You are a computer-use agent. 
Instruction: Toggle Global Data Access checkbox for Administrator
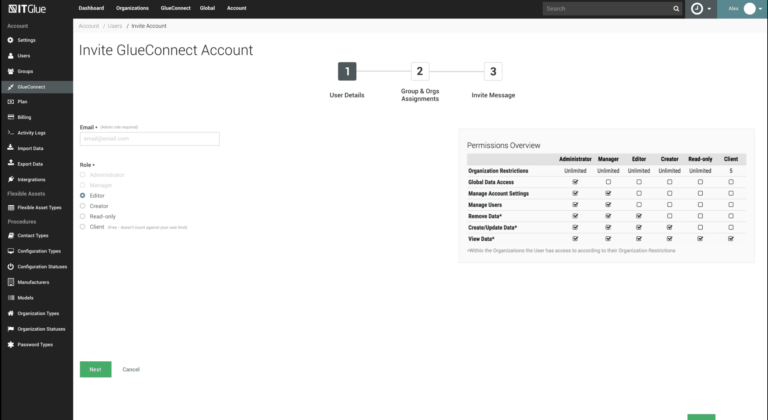pos(575,182)
